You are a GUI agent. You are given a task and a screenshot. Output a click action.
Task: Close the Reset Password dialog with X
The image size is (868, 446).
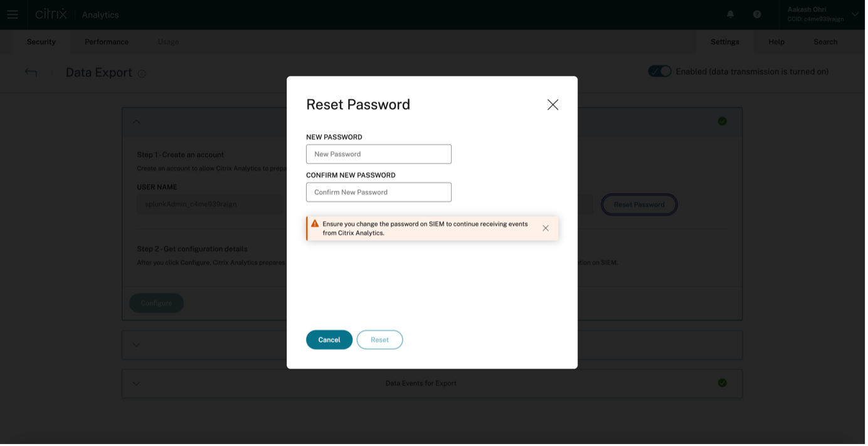pyautogui.click(x=553, y=105)
